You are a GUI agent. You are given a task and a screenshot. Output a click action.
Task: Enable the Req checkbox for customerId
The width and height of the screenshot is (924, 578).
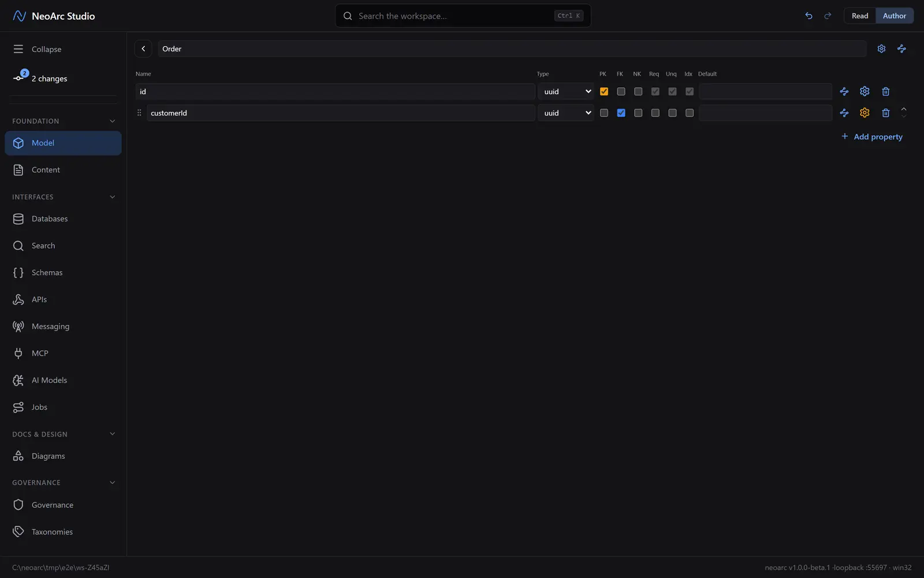point(655,113)
